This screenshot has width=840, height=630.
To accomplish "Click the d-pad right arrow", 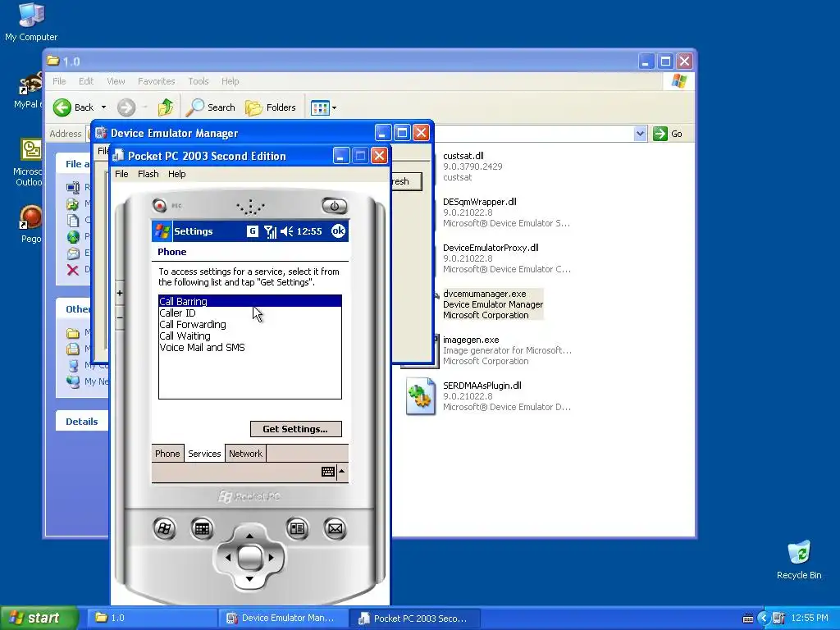I will pyautogui.click(x=271, y=557).
